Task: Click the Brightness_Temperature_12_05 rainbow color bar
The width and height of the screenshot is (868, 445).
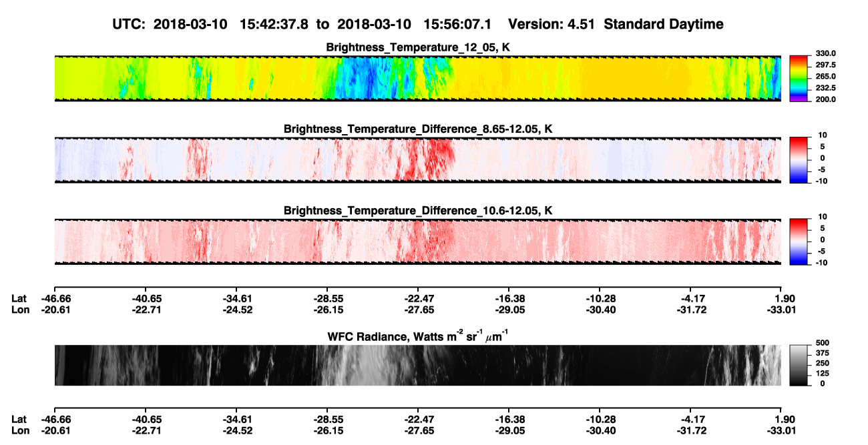Action: (x=799, y=78)
